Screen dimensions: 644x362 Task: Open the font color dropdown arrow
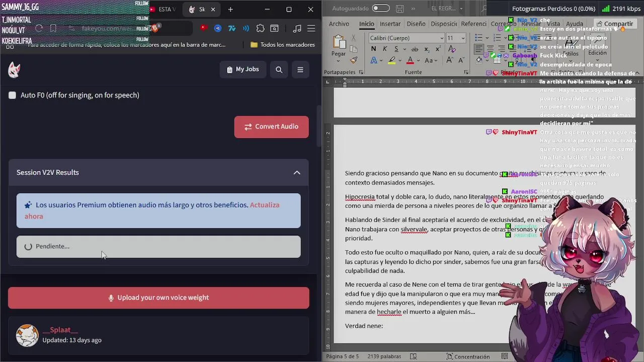point(419,60)
